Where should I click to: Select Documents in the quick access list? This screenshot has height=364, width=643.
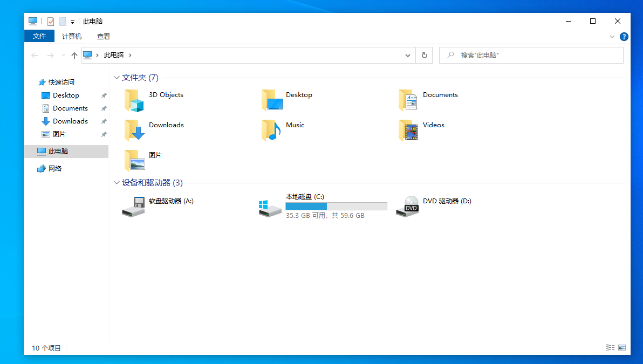click(71, 108)
